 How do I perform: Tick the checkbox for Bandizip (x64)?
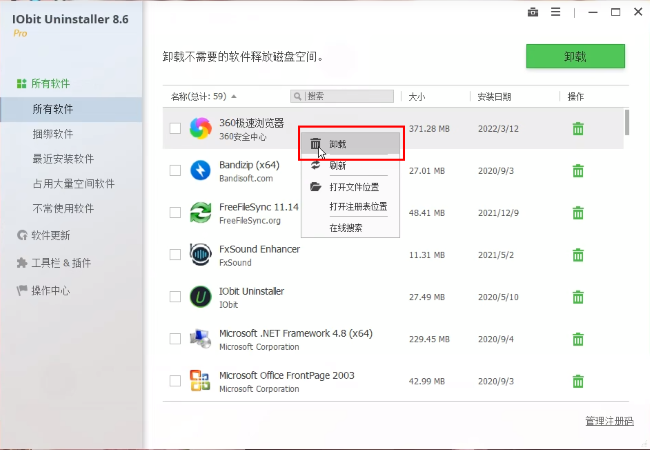pyautogui.click(x=175, y=171)
